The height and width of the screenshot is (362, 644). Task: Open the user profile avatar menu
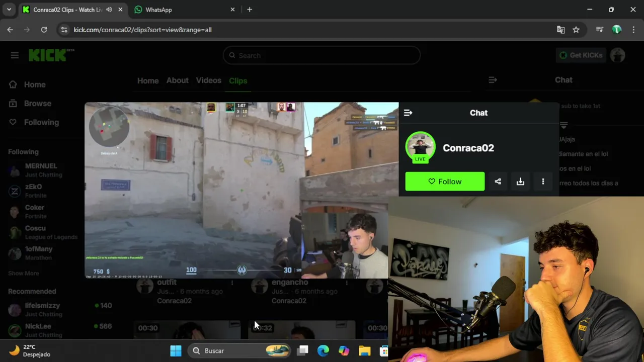617,55
